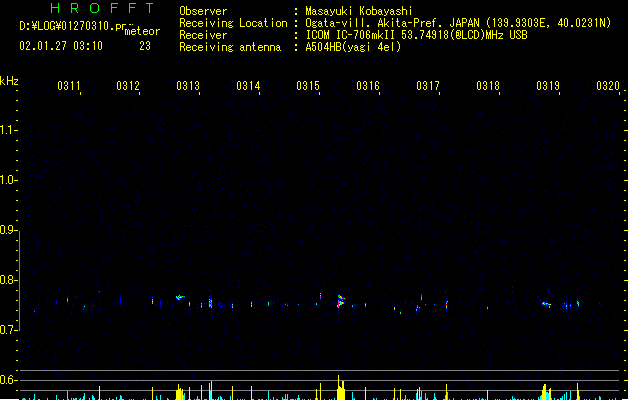Click the 0316 time marker
The height and width of the screenshot is (400, 629).
(368, 85)
